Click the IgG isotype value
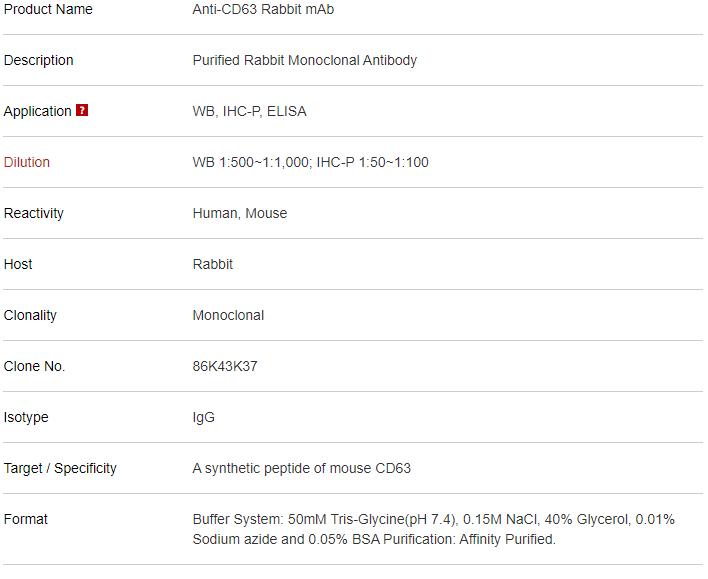The image size is (708, 579). coord(204,417)
